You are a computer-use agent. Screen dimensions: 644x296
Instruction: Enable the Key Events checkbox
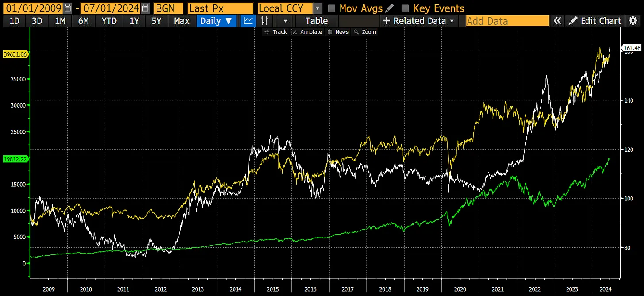tap(405, 8)
